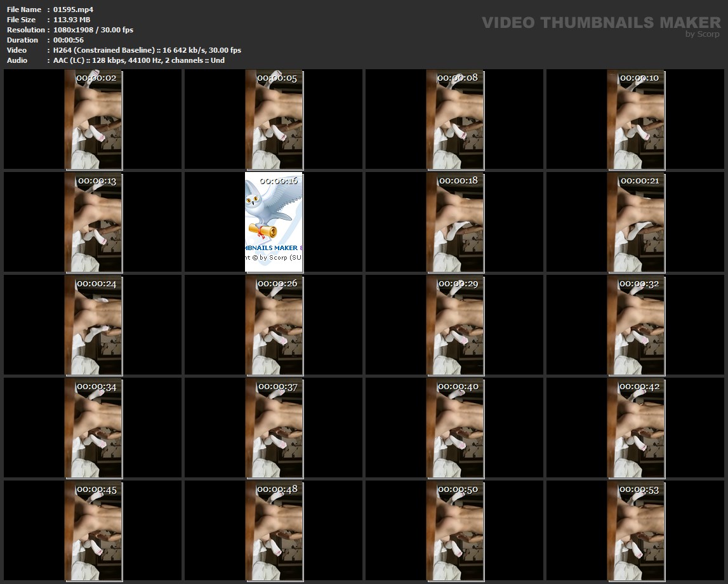728x584 pixels.
Task: Select the thumbnail marked 00:00:32
Action: 636,325
